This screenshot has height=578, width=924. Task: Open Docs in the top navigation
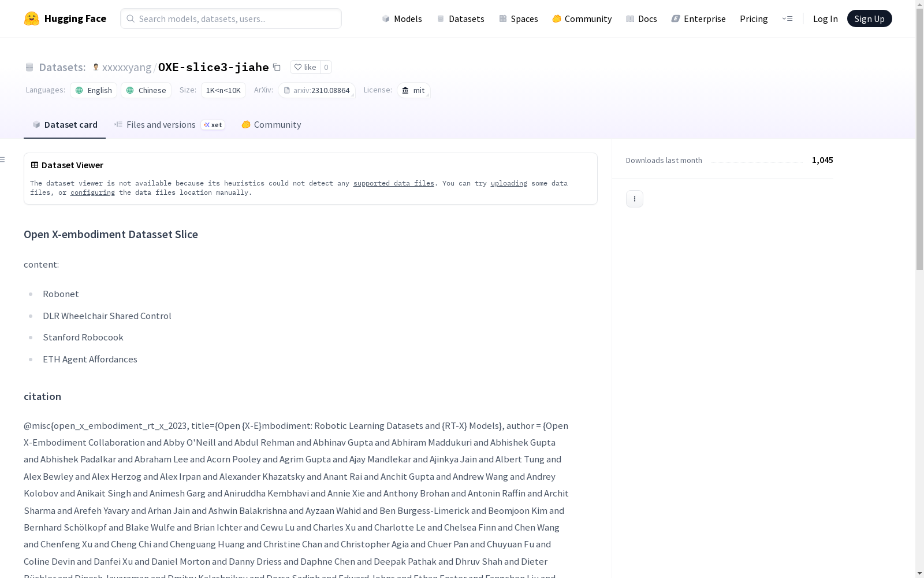[x=641, y=18]
